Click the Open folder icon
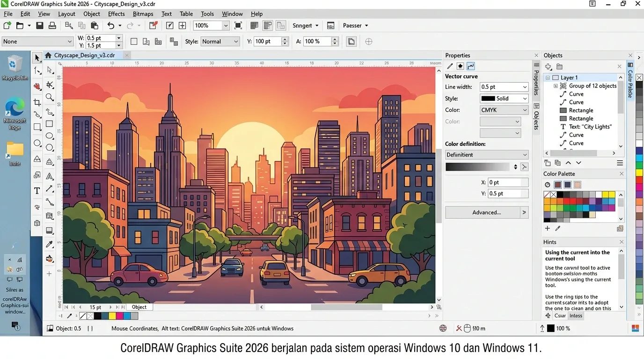 [20, 26]
